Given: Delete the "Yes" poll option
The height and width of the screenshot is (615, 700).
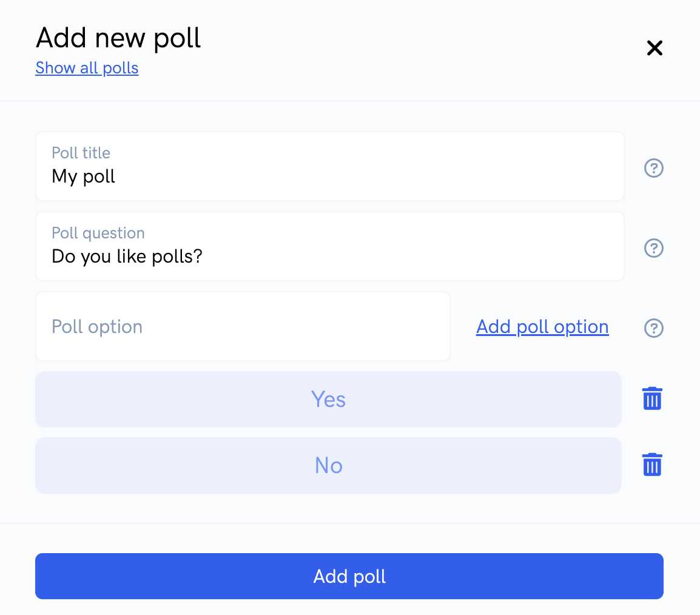Looking at the screenshot, I should [x=652, y=398].
